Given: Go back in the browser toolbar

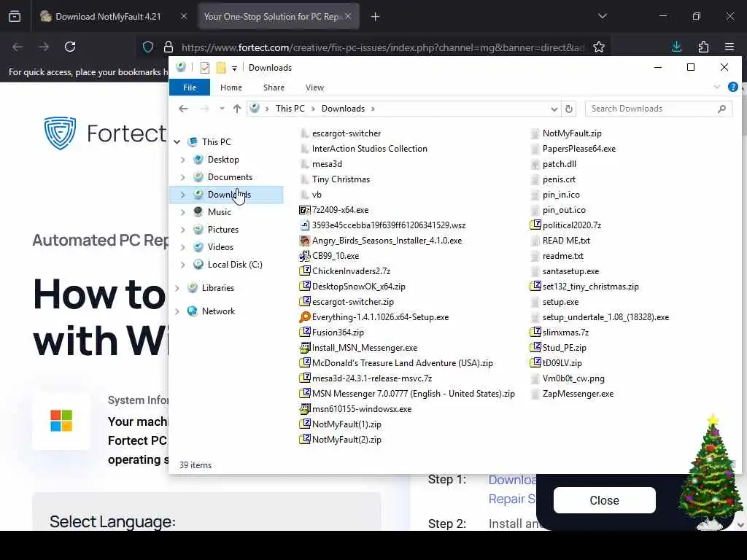Looking at the screenshot, I should [x=18, y=47].
